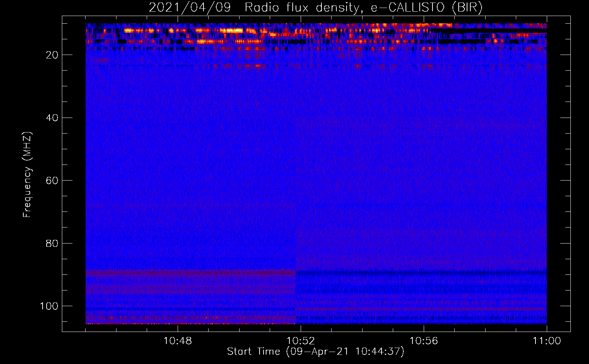Click the 10:48 time tick label
Screen dimensions: 589x364
click(178, 341)
